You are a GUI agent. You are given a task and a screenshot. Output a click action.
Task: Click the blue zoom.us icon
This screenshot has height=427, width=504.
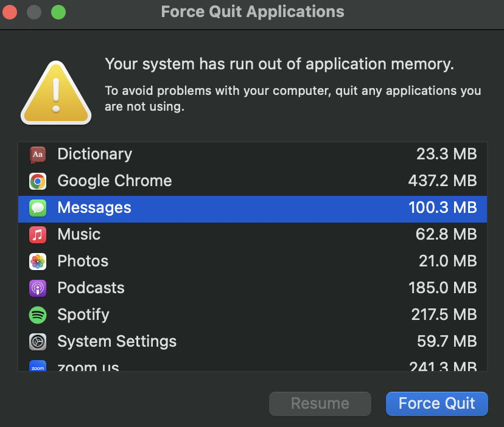(x=38, y=367)
